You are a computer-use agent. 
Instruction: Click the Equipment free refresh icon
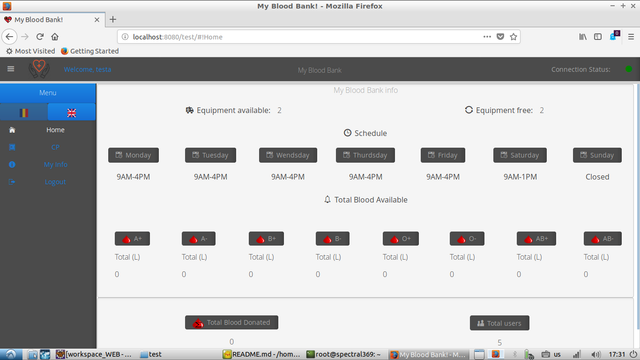tap(469, 110)
